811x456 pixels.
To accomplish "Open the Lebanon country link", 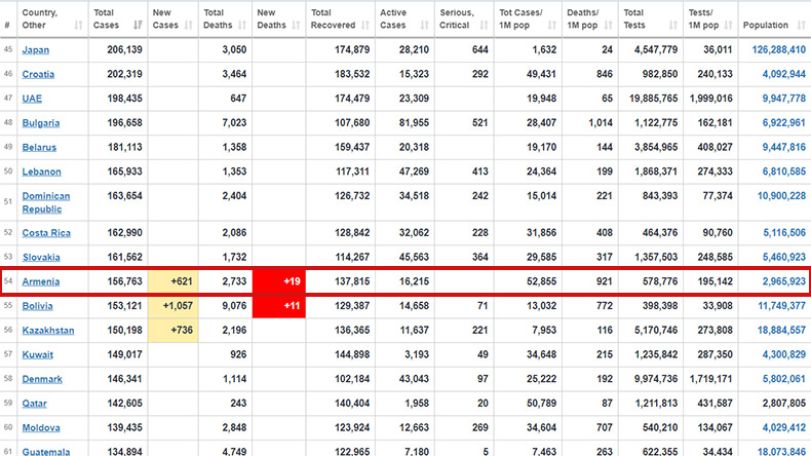I will coord(41,171).
